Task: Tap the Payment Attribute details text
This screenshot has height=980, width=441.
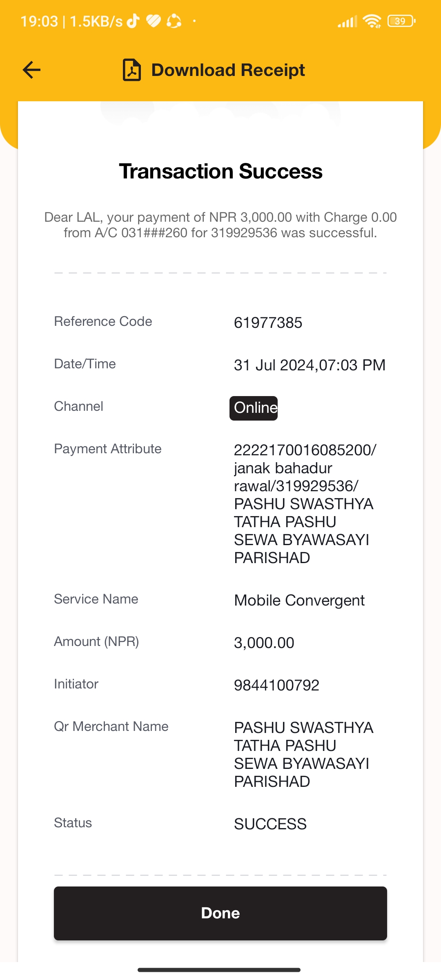Action: (305, 504)
